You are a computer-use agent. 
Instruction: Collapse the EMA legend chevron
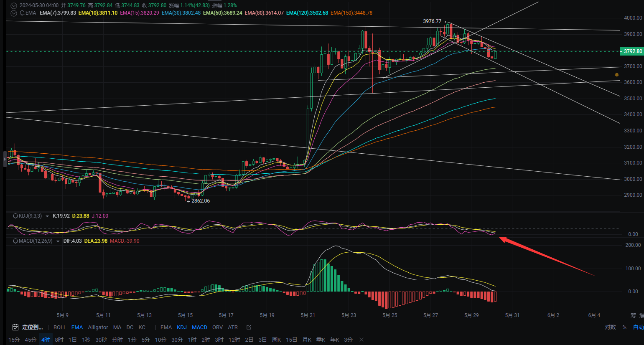(13, 13)
